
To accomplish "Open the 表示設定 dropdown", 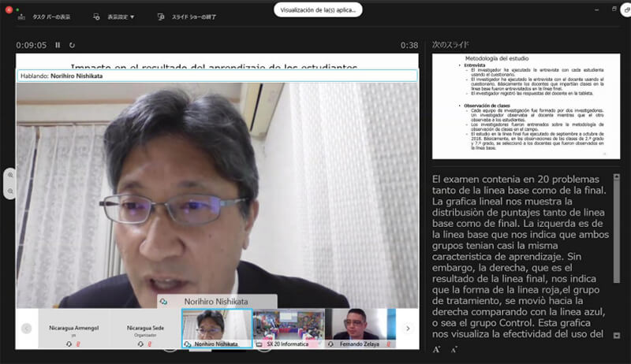I will 121,17.
